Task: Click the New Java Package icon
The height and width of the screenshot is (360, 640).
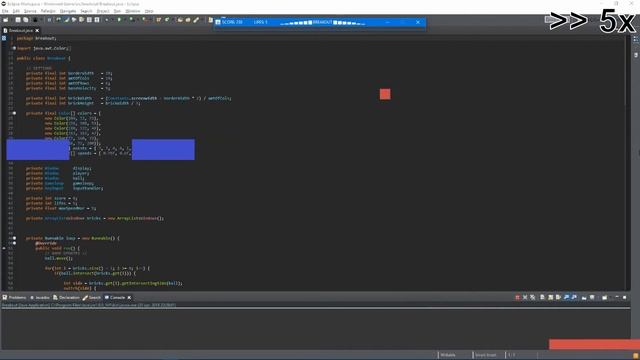Action: [158, 20]
